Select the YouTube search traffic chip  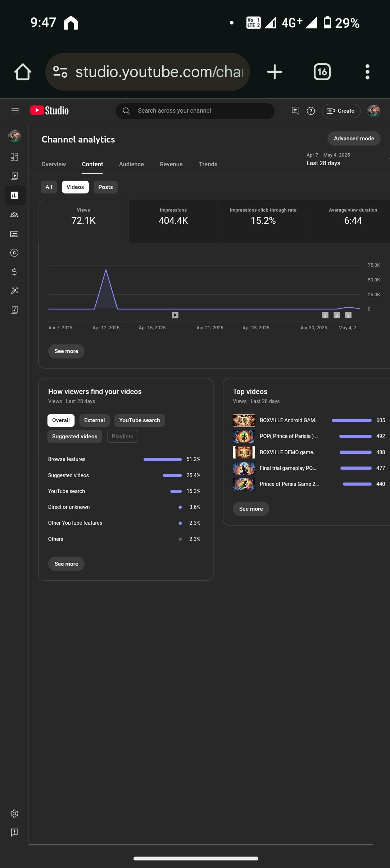click(x=139, y=420)
